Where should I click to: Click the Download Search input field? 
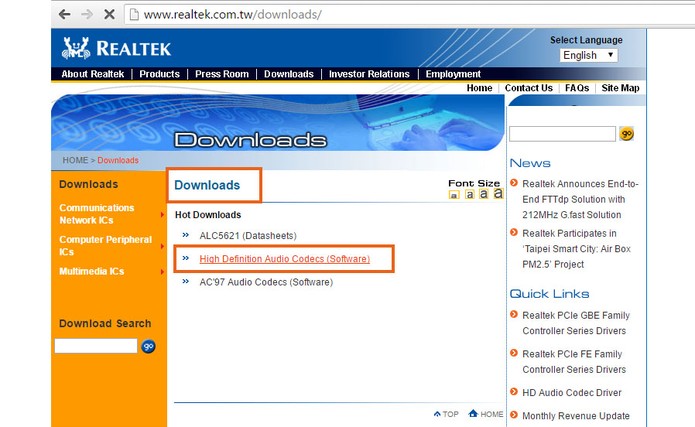coord(96,346)
